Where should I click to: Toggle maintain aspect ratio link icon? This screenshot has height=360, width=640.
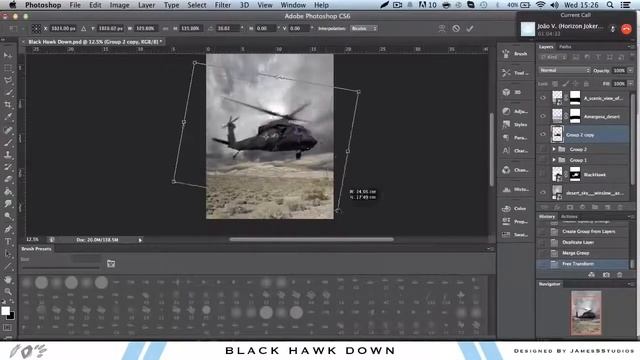pyautogui.click(x=165, y=28)
